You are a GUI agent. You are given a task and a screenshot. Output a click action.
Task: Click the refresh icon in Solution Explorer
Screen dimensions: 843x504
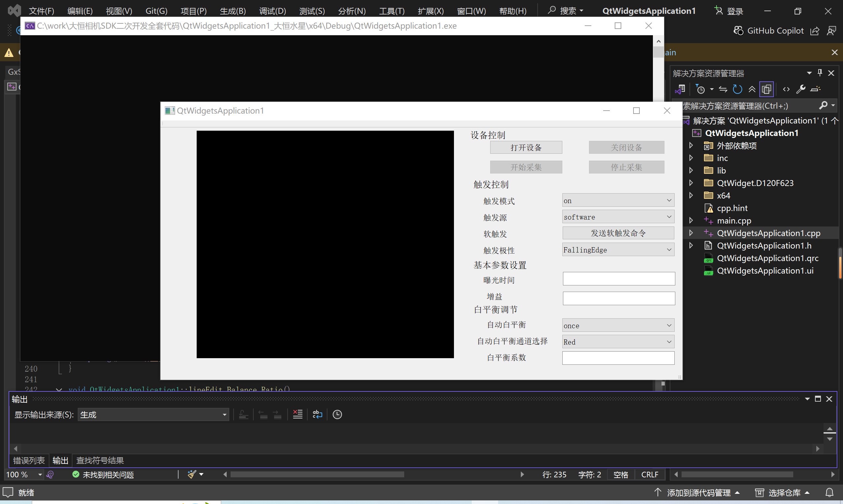point(737,89)
